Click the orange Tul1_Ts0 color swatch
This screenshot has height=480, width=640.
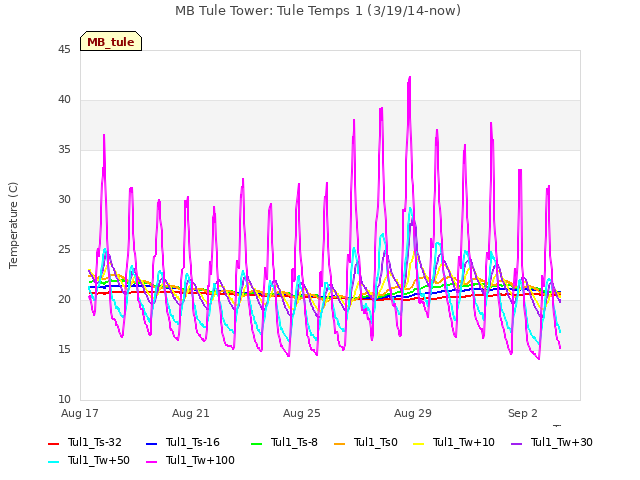coord(339,443)
